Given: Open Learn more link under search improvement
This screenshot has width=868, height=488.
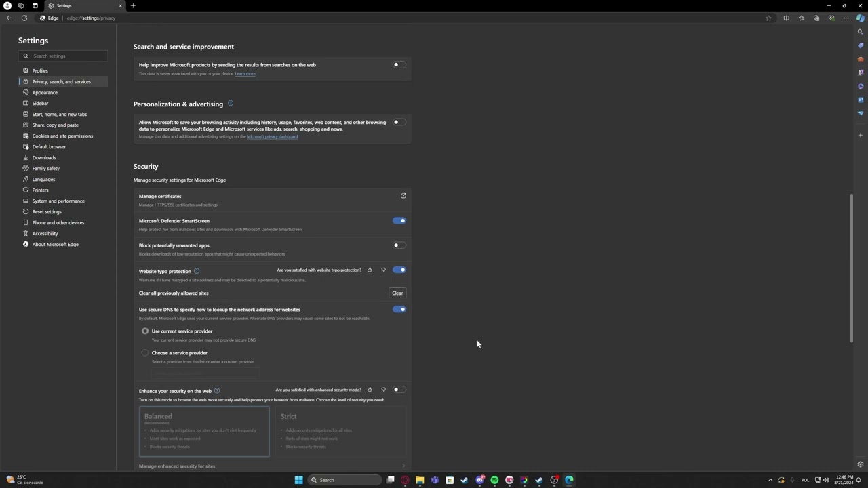Looking at the screenshot, I should coord(245,74).
